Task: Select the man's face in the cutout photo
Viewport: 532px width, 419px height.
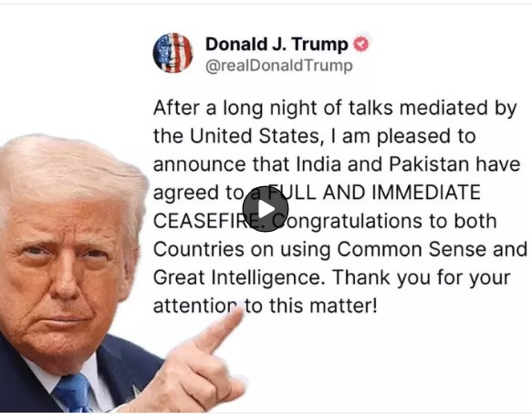Action: coord(63,272)
